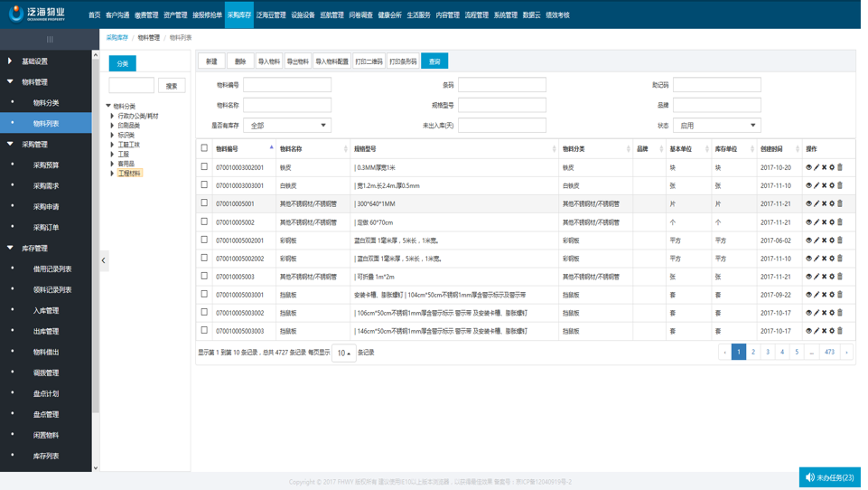
Task: Click the gear settings icon for item 070010005002
Action: 832,222
